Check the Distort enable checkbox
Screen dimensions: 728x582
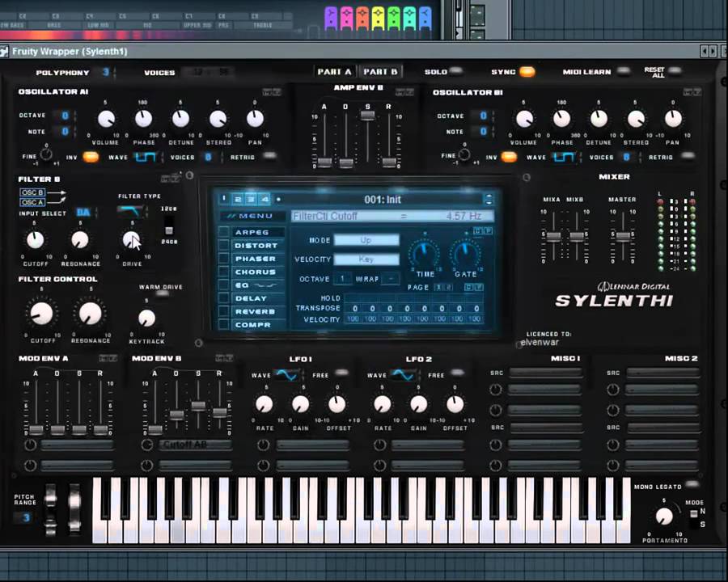coord(224,245)
